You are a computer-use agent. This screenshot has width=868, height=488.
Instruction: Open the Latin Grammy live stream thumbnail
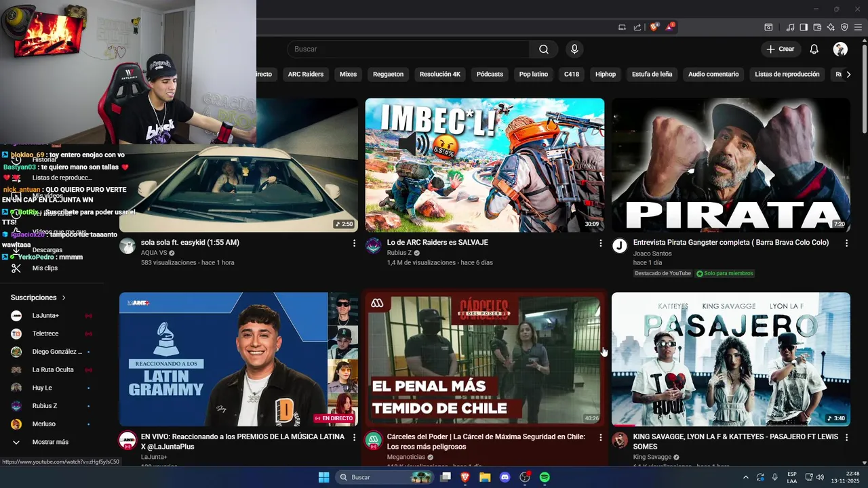click(239, 359)
